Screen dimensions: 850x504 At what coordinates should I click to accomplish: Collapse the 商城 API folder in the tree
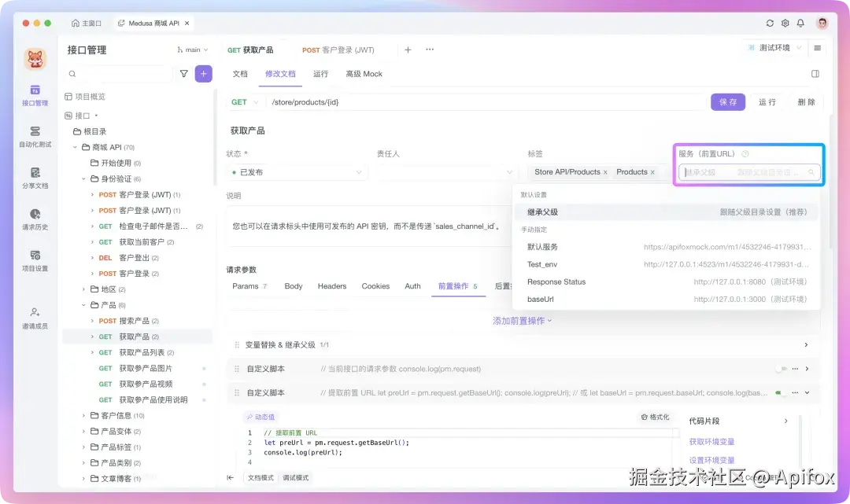click(75, 146)
